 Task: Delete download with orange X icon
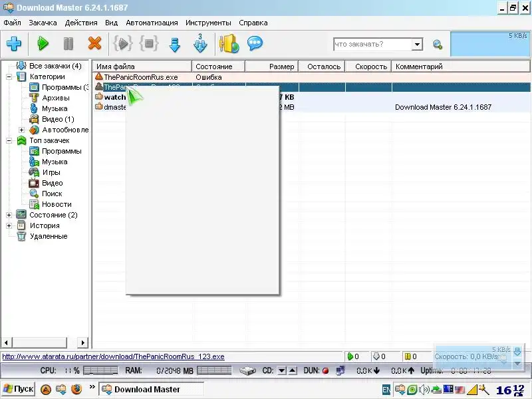pyautogui.click(x=94, y=43)
